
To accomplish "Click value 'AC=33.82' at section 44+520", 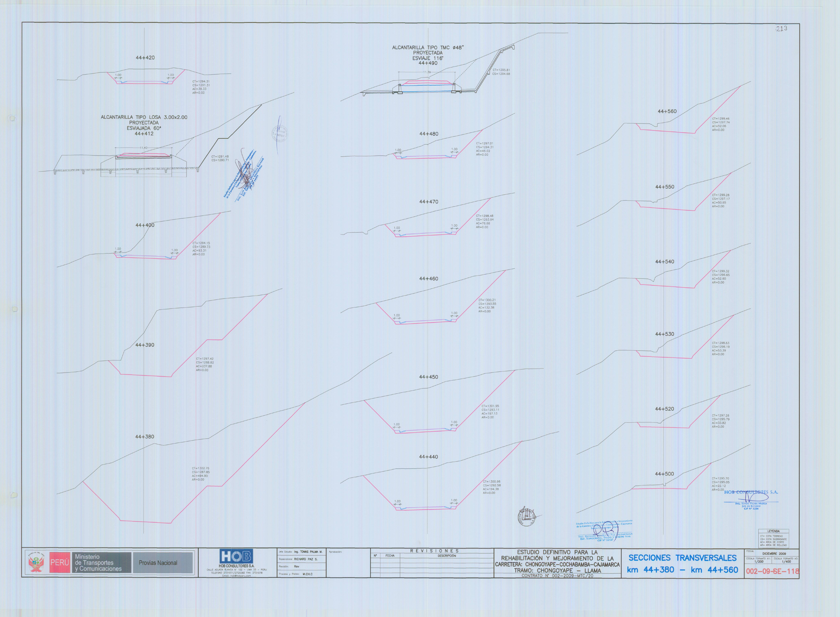I will point(719,423).
